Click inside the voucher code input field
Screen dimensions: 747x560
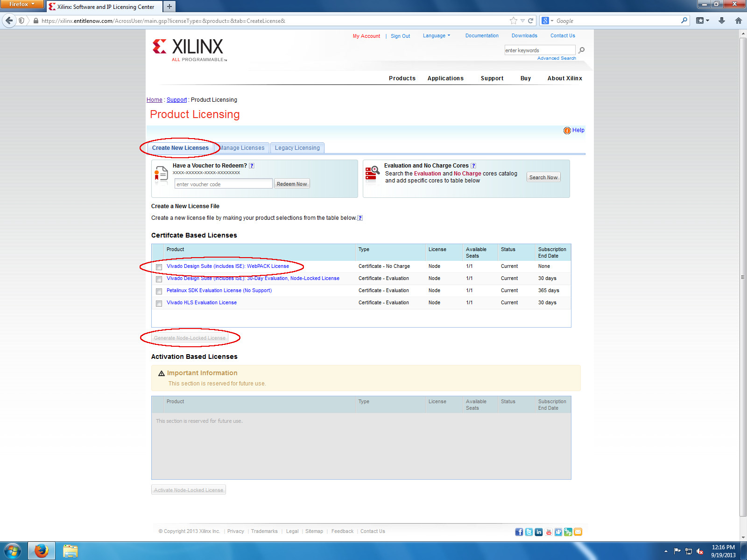[223, 184]
